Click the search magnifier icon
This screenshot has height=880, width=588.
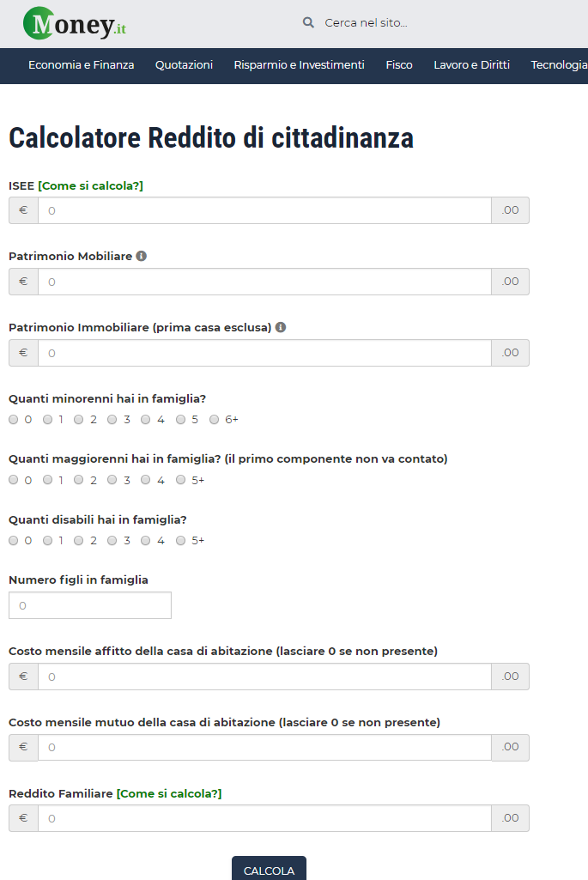coord(308,22)
